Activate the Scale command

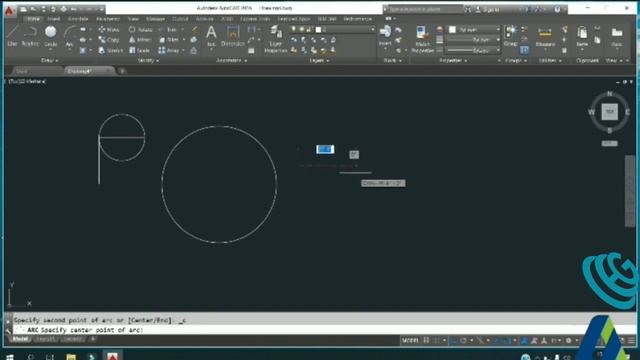click(x=140, y=50)
